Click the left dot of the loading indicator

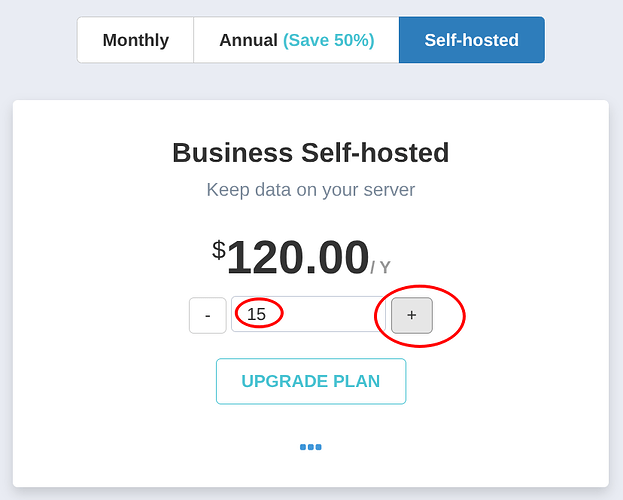(303, 447)
